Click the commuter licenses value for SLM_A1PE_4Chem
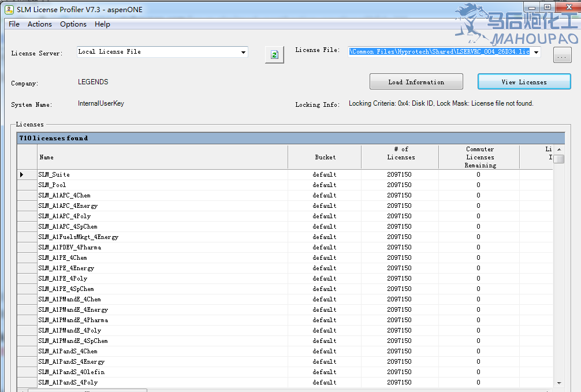581x392 pixels. [x=478, y=257]
